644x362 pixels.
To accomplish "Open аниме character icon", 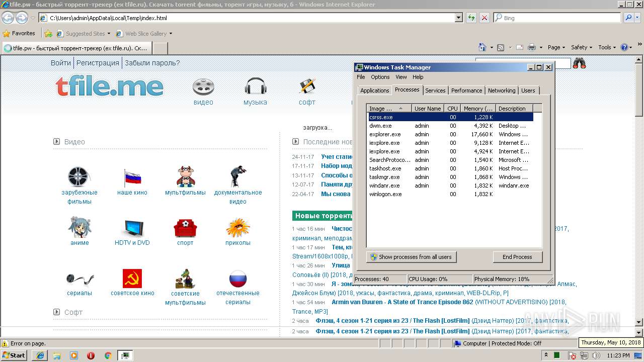I will (79, 227).
